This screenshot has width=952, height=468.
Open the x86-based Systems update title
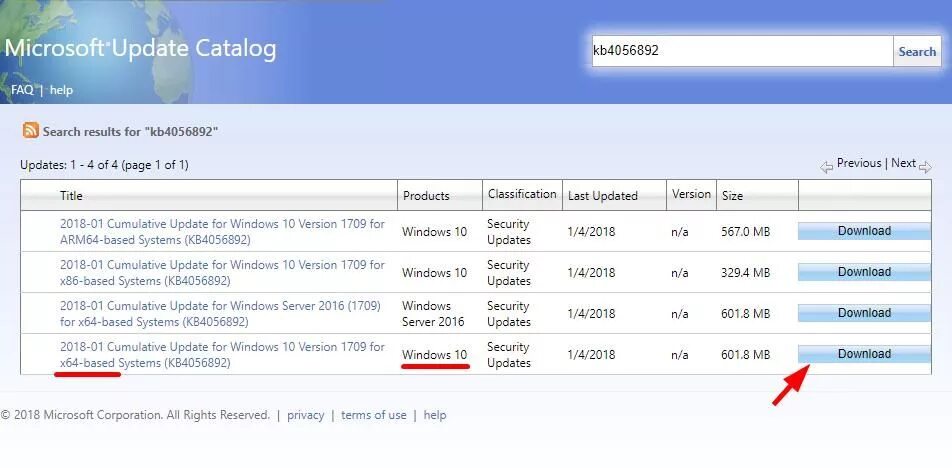222,273
